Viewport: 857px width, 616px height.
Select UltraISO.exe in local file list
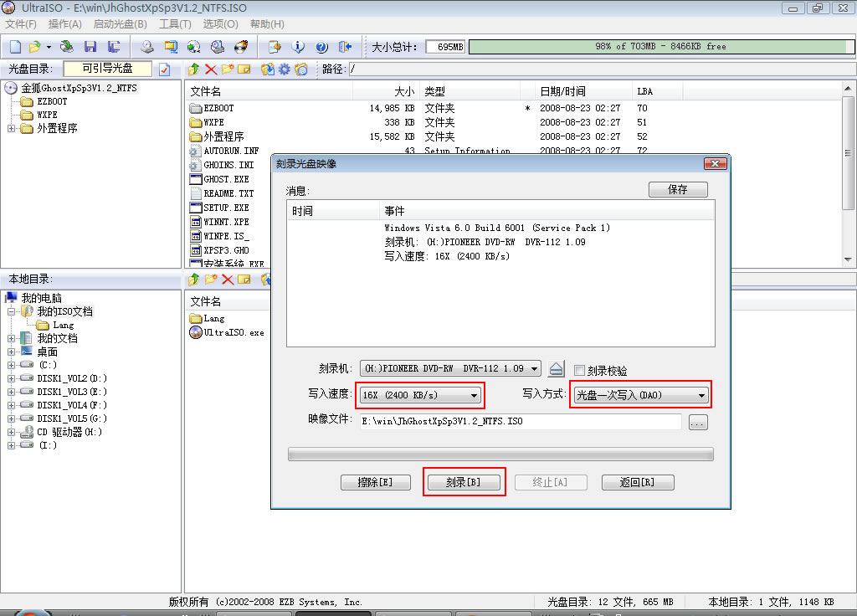pyautogui.click(x=233, y=332)
